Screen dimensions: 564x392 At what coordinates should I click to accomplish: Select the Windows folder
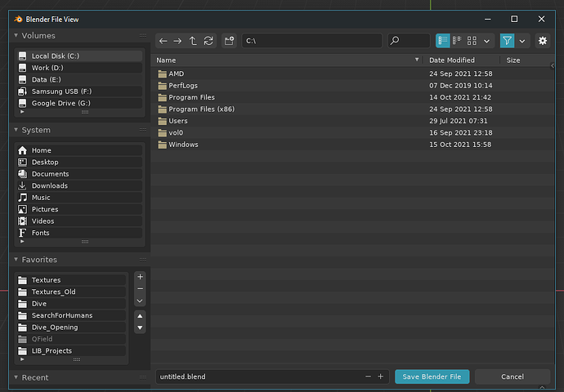[352, 145]
